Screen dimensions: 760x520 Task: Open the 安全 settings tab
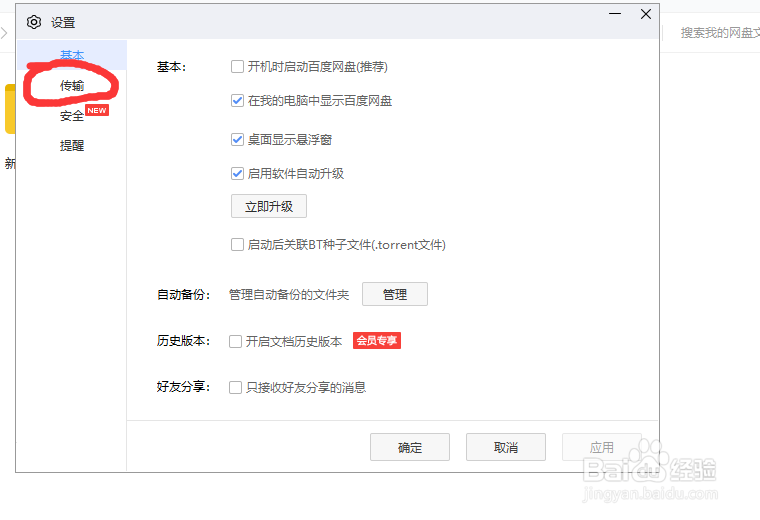click(x=72, y=116)
